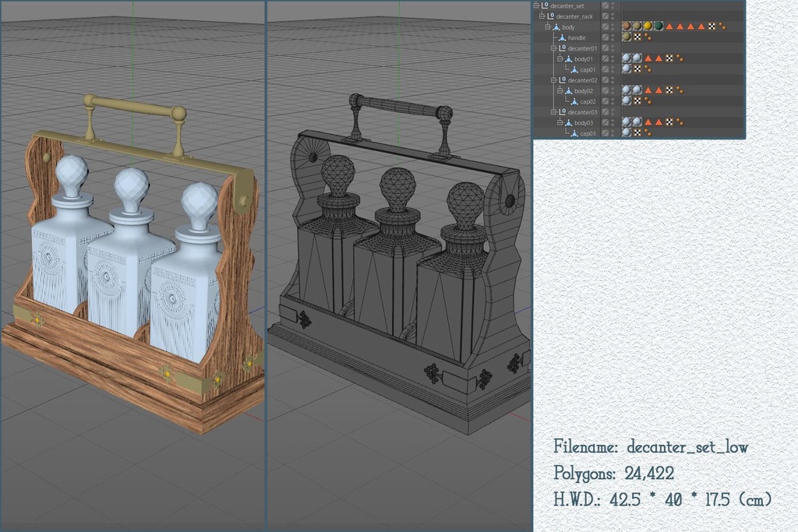This screenshot has height=532, width=798.
Task: Click the polygon object icon beside handle
Action: [x=562, y=37]
